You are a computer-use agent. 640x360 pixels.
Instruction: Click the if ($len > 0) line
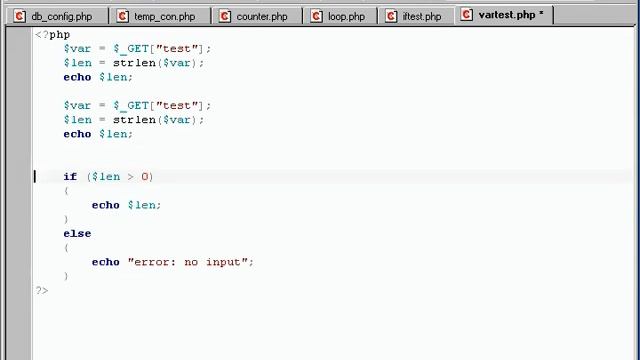point(108,177)
